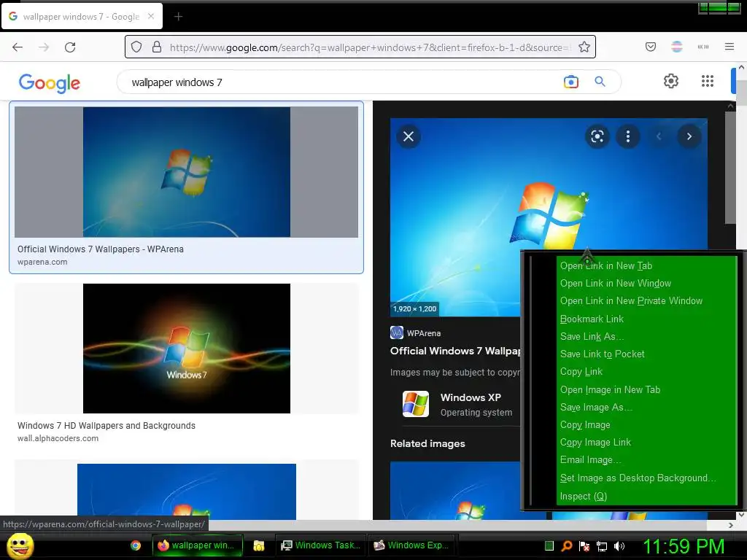Bookmark this page with the star icon
This screenshot has width=747, height=560.
coord(584,47)
